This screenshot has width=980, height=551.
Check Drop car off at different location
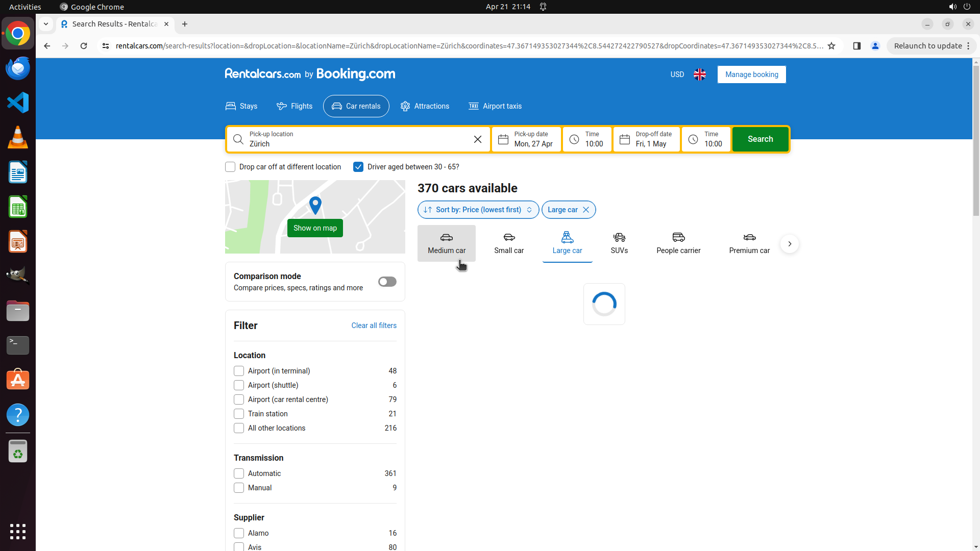[x=230, y=167]
